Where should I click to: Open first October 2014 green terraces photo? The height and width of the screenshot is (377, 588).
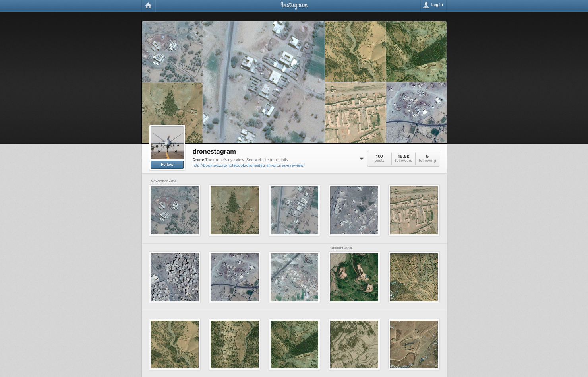[354, 277]
